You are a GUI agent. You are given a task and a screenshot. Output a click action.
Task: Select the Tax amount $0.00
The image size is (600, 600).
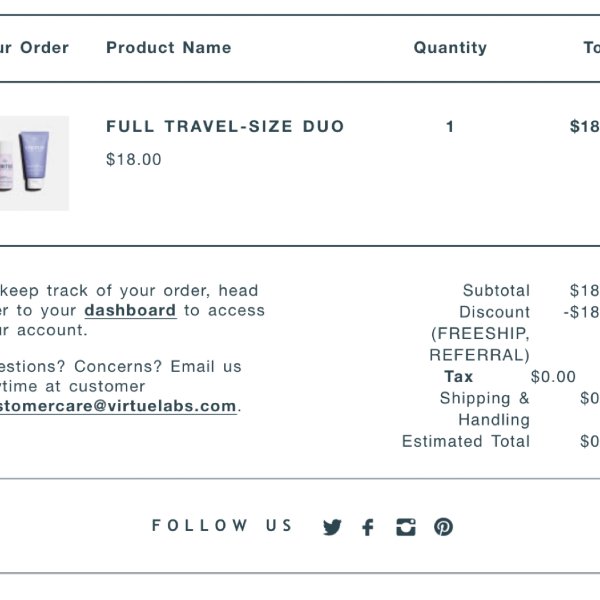point(553,377)
